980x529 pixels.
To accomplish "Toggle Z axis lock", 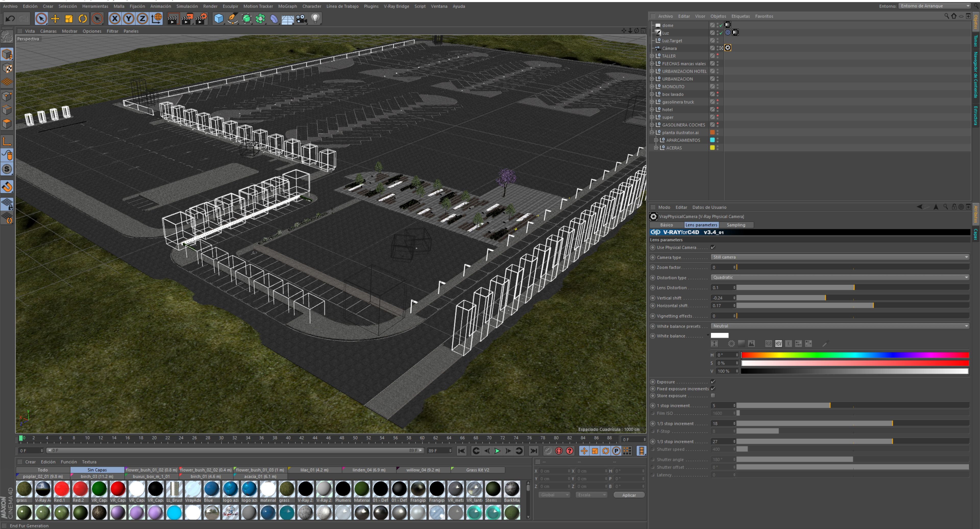I will [x=142, y=18].
